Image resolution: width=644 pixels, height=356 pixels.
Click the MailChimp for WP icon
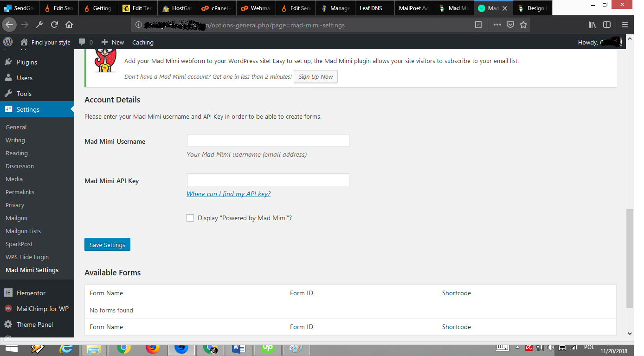click(x=8, y=309)
